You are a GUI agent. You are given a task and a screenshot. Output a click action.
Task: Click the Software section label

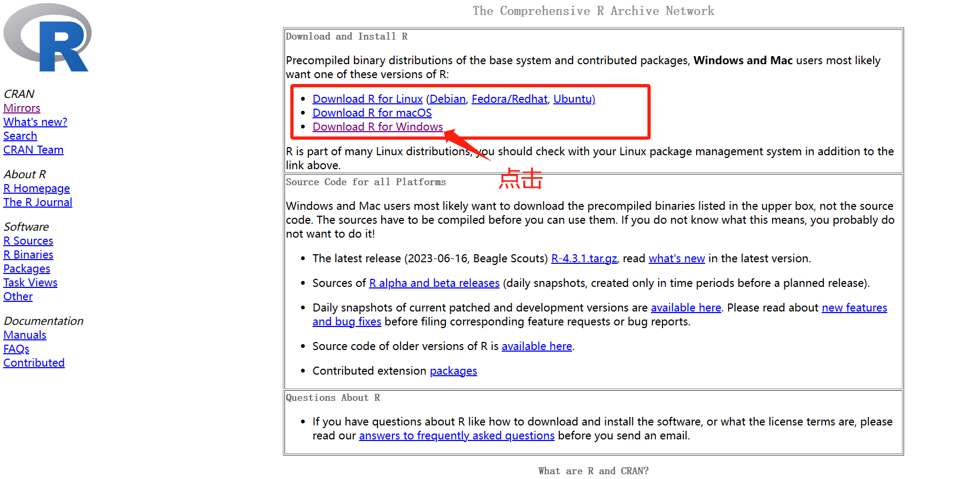coord(26,227)
